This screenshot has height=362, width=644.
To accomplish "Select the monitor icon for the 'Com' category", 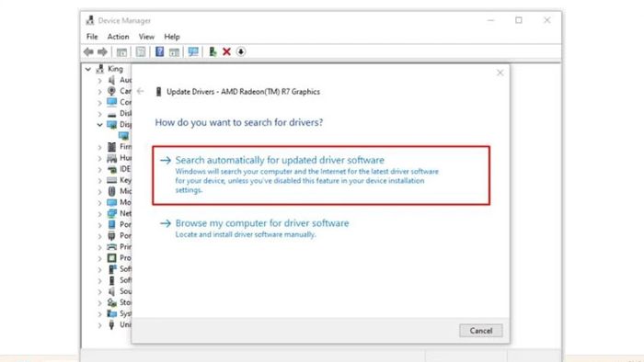I will (111, 102).
